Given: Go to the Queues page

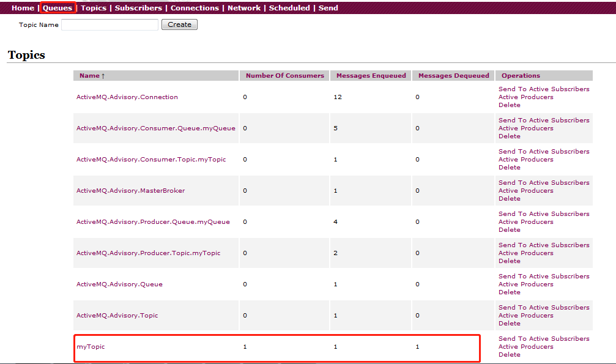Looking at the screenshot, I should (x=58, y=8).
